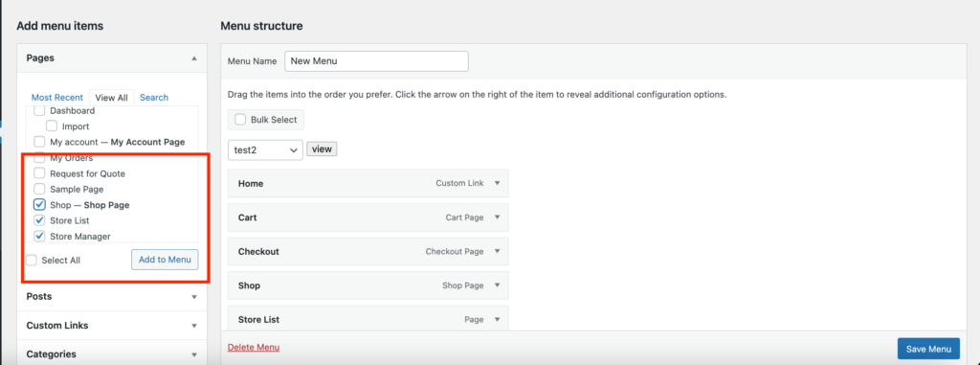Expand the Store List menu item options
This screenshot has width=980, height=365.
coord(498,319)
